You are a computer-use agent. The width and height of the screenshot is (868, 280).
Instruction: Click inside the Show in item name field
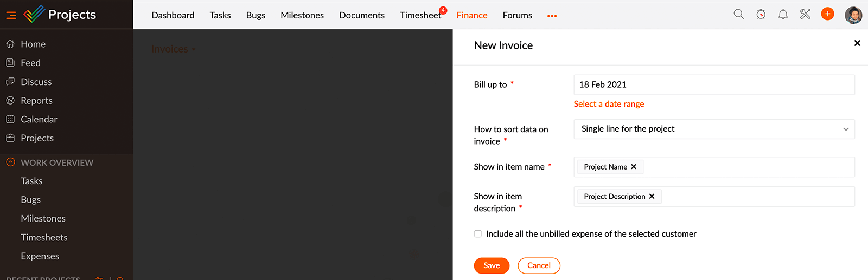click(714, 167)
